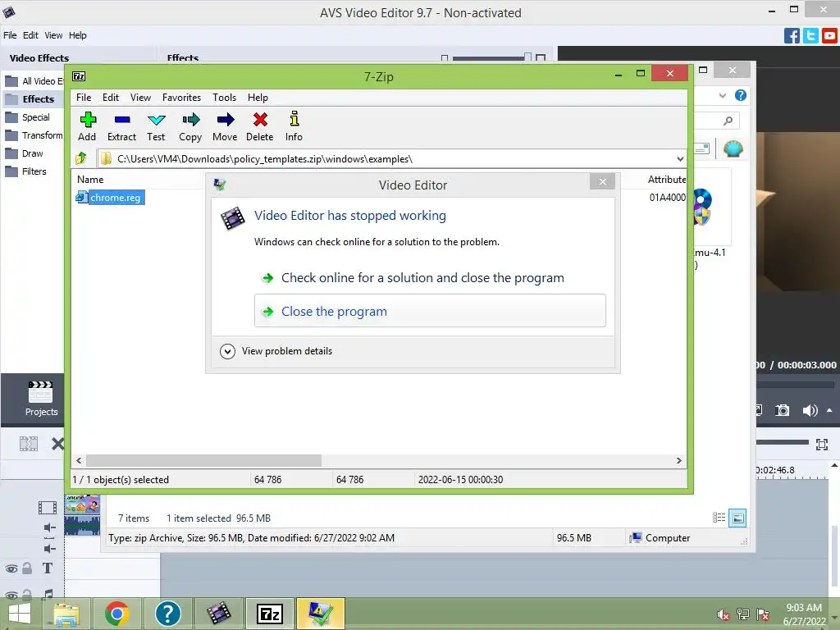Open File Explorer from taskbar

67,614
